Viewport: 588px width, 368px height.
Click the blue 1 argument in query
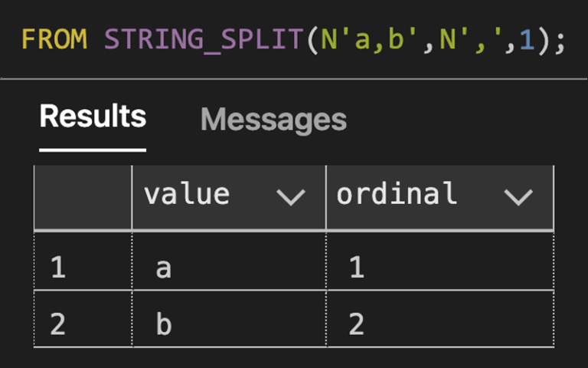coord(527,38)
